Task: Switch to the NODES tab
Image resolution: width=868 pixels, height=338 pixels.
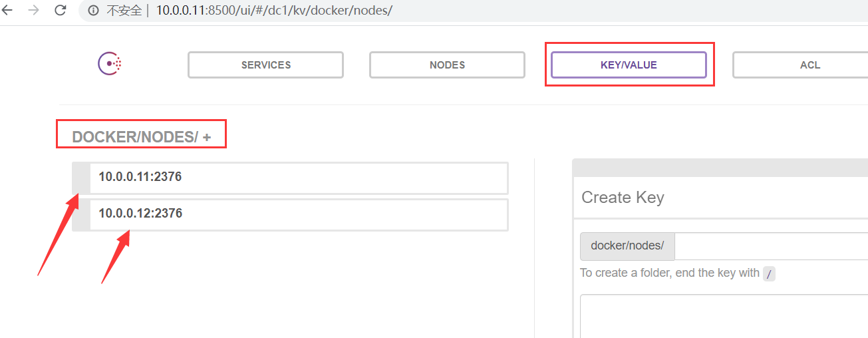Action: [x=447, y=65]
